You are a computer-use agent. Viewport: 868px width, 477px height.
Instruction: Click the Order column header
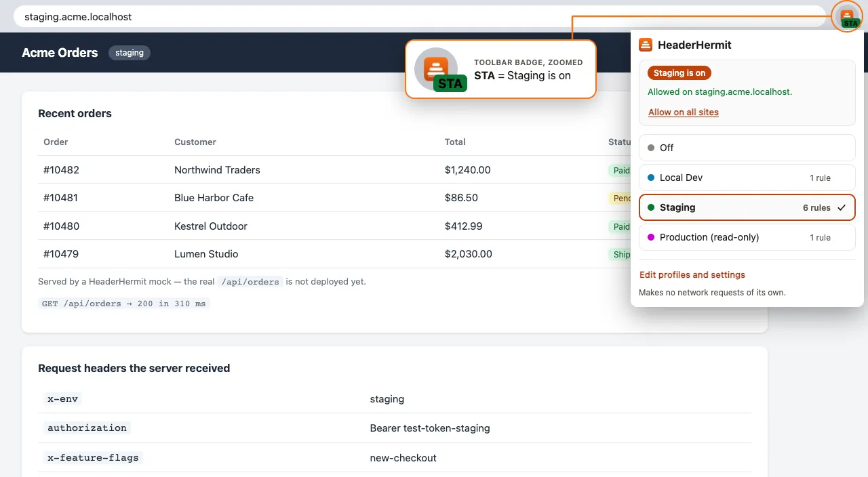(x=56, y=142)
